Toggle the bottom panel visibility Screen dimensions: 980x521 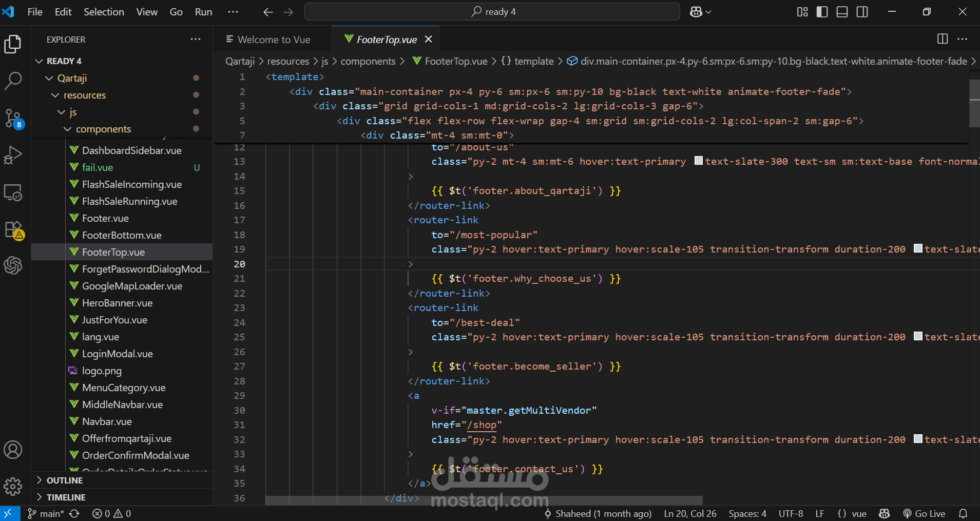point(842,12)
